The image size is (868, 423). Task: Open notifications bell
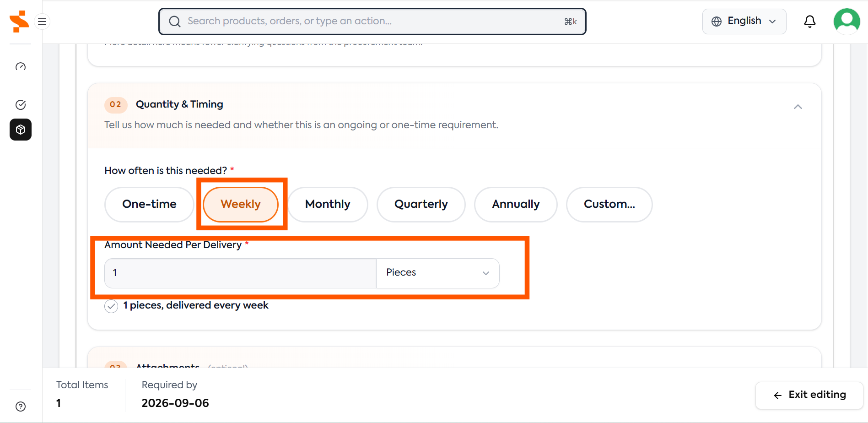coord(810,22)
